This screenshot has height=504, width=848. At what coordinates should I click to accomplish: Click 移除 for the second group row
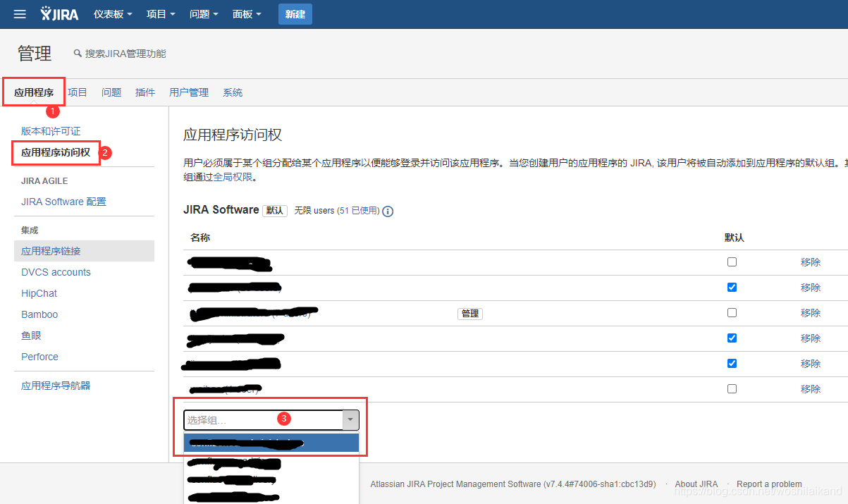point(811,288)
